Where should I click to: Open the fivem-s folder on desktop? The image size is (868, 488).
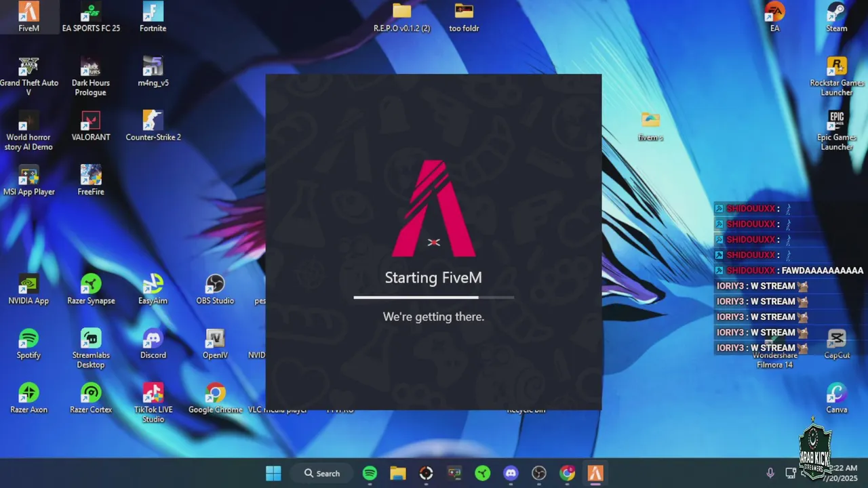click(x=650, y=126)
